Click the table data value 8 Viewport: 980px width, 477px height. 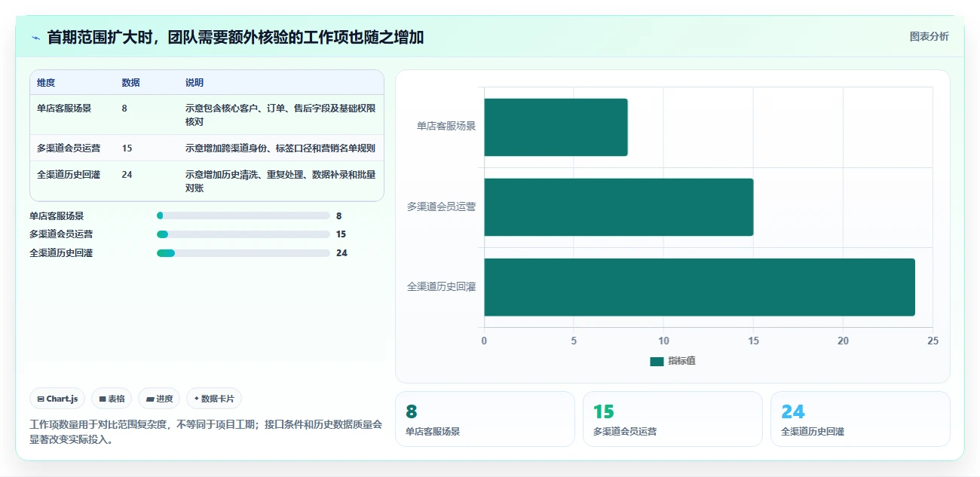[x=124, y=109]
